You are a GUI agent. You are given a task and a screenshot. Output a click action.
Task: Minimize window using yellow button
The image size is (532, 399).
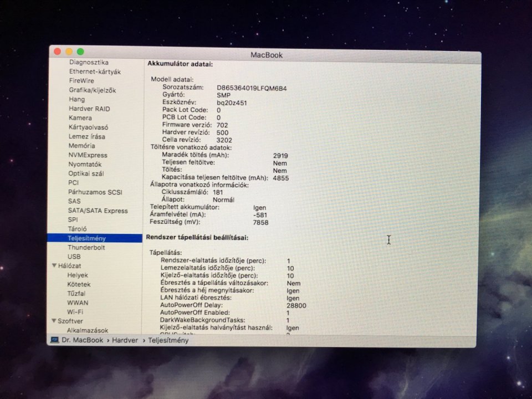point(69,51)
